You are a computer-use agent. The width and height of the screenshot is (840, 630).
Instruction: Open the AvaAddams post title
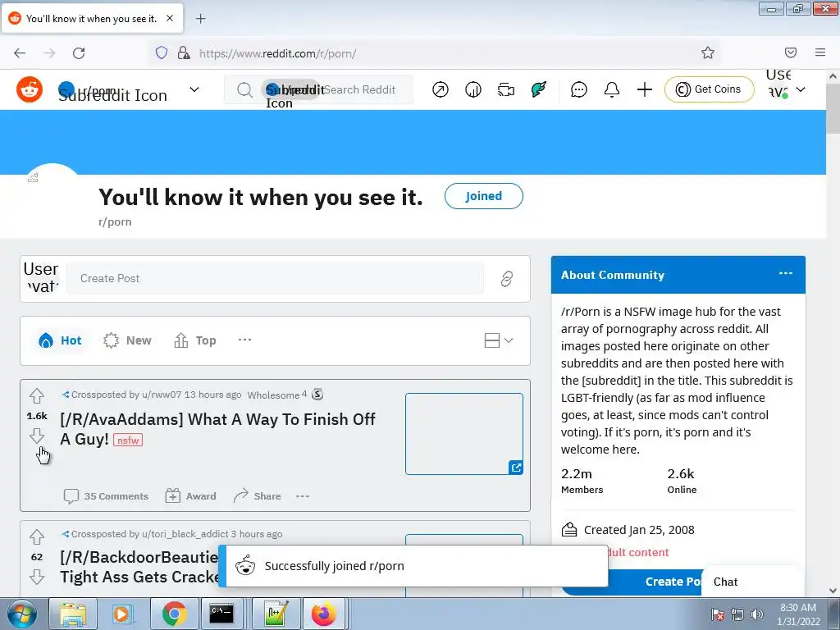[217, 429]
